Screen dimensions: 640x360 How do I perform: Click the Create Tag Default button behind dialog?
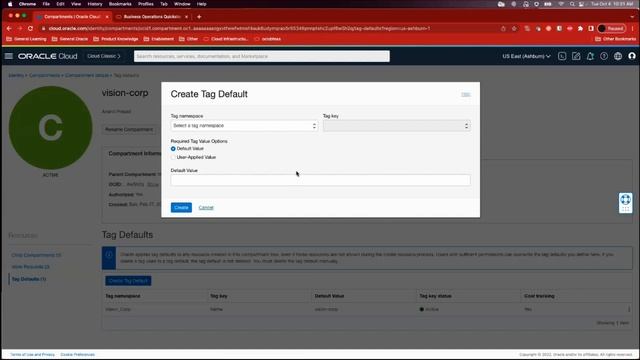128,281
